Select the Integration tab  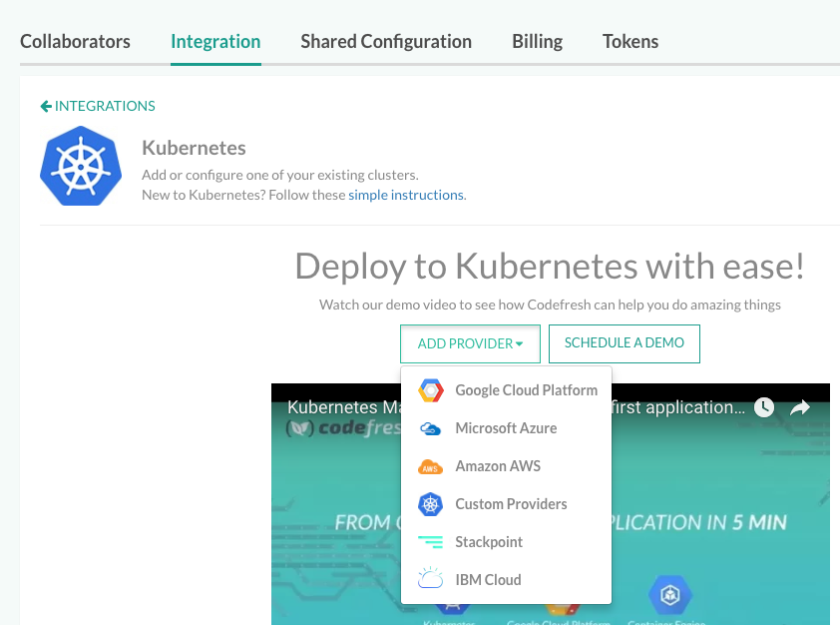215,42
